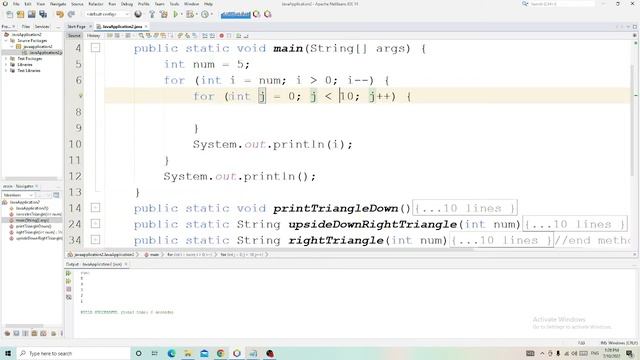Click the stop icon in Output panel sidebar

coord(69,289)
